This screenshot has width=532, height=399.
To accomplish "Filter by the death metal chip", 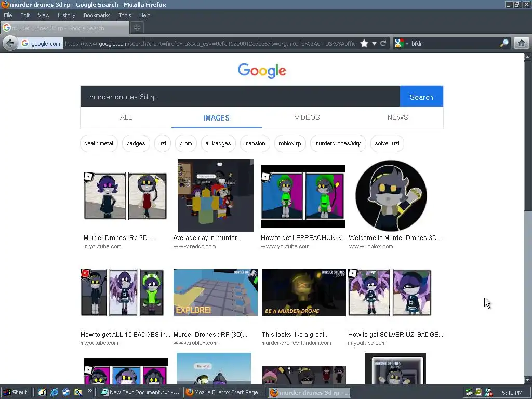I will (99, 143).
